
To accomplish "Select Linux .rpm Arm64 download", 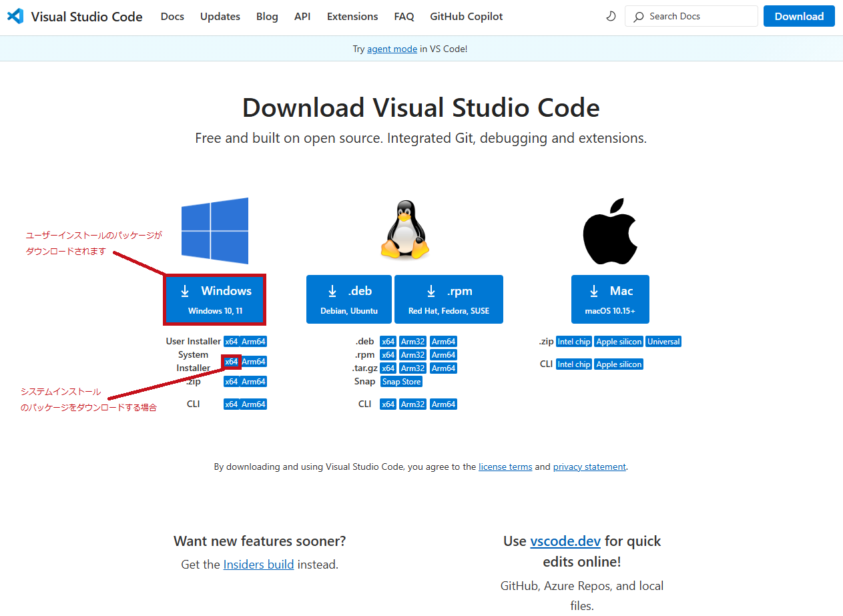I will [443, 355].
